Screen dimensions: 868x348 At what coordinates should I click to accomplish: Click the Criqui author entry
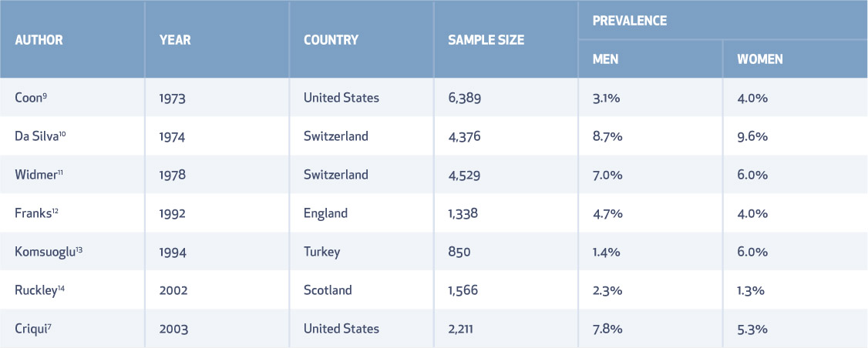[34, 329]
